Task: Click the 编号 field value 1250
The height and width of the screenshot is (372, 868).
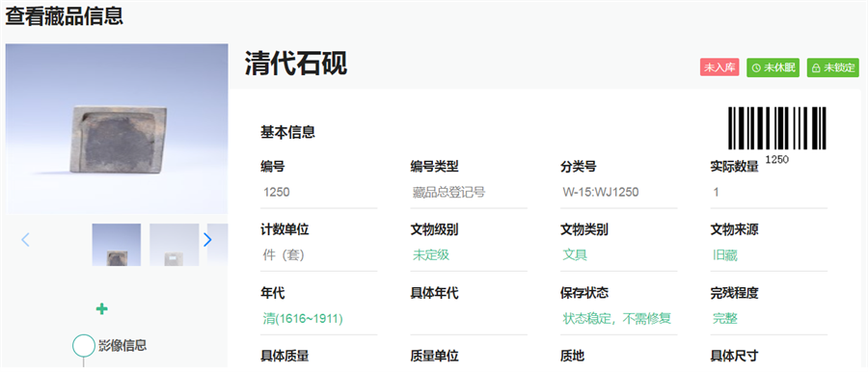Action: [319, 193]
